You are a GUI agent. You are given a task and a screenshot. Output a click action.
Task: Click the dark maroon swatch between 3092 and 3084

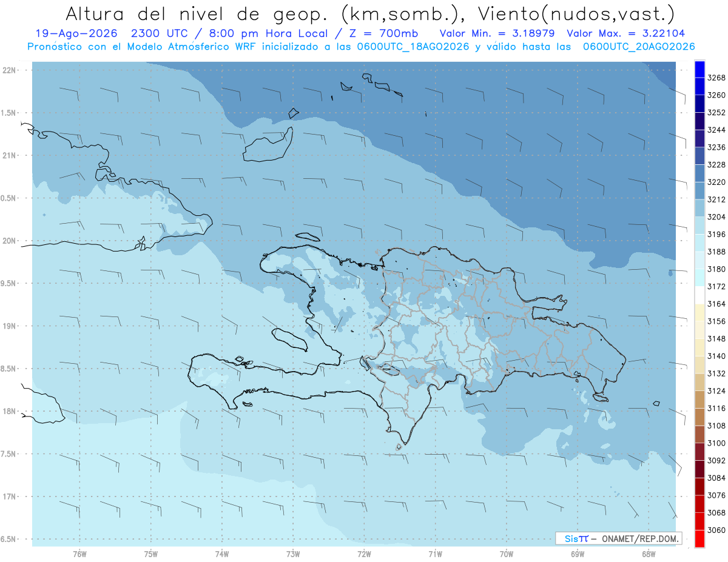(x=699, y=469)
